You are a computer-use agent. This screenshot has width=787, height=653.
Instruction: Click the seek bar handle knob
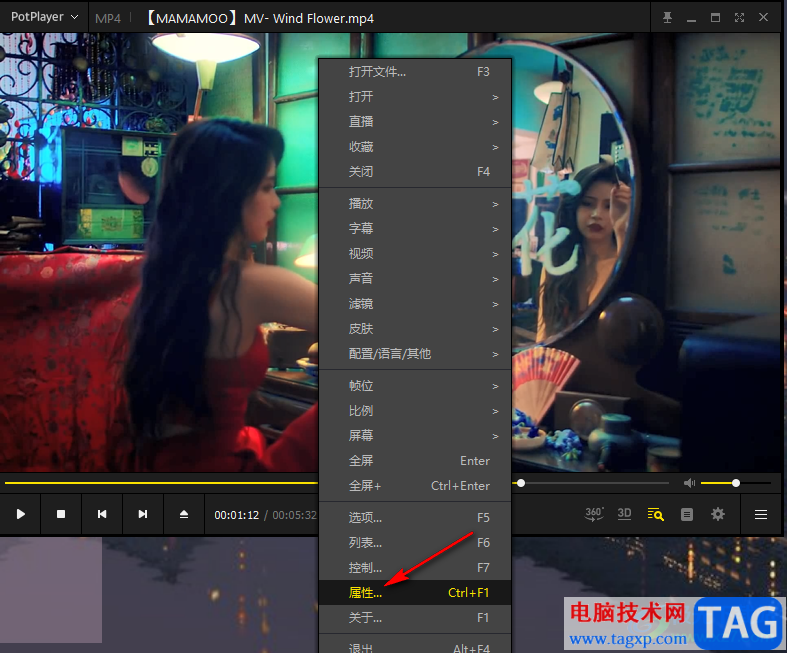(x=521, y=483)
